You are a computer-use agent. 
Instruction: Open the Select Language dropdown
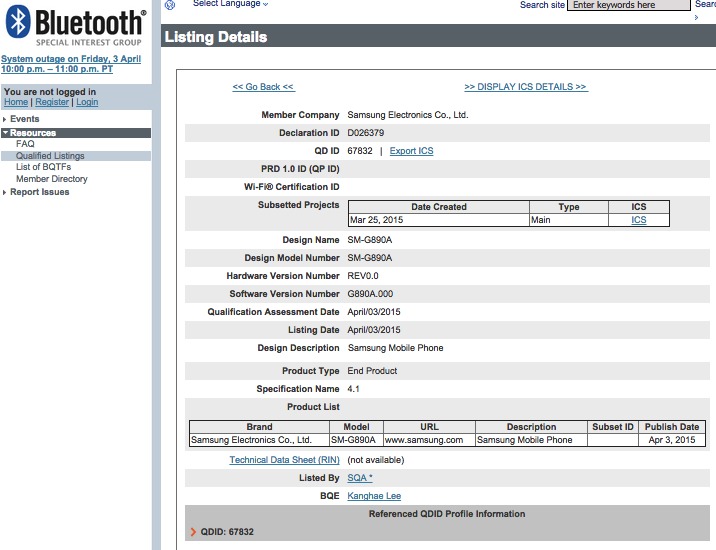230,4
